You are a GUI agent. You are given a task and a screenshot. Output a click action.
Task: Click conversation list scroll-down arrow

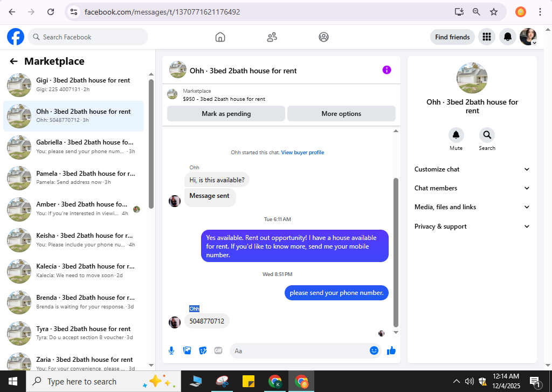pos(151,365)
